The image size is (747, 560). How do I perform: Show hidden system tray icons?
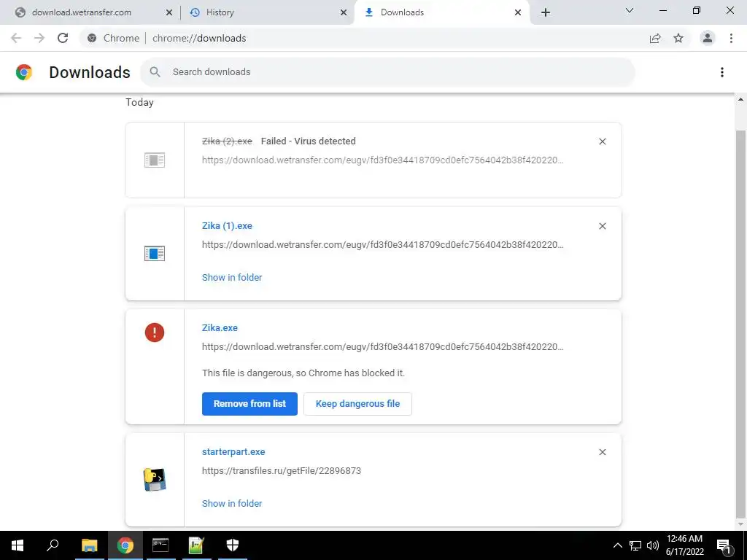point(617,545)
